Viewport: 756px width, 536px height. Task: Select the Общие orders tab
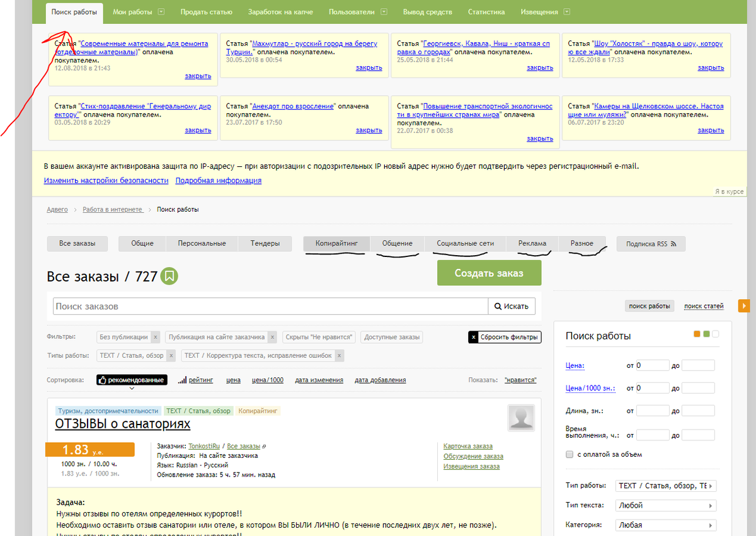tap(142, 244)
